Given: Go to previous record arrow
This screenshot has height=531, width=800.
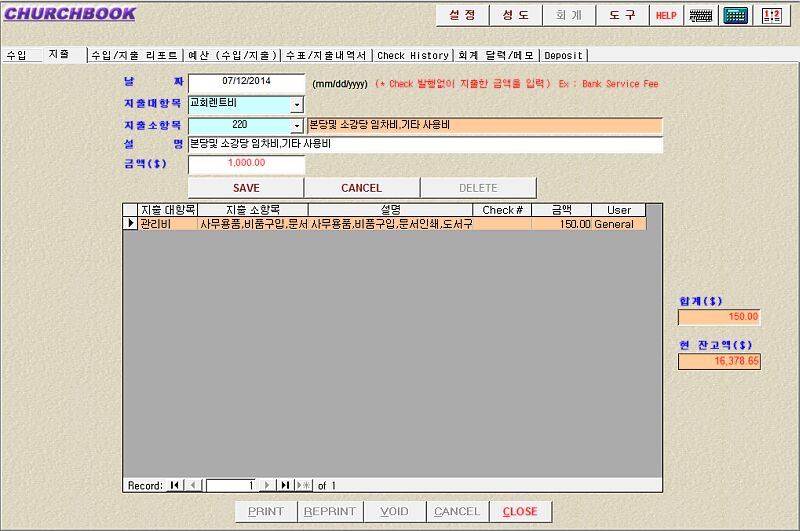Looking at the screenshot, I should click(x=193, y=485).
